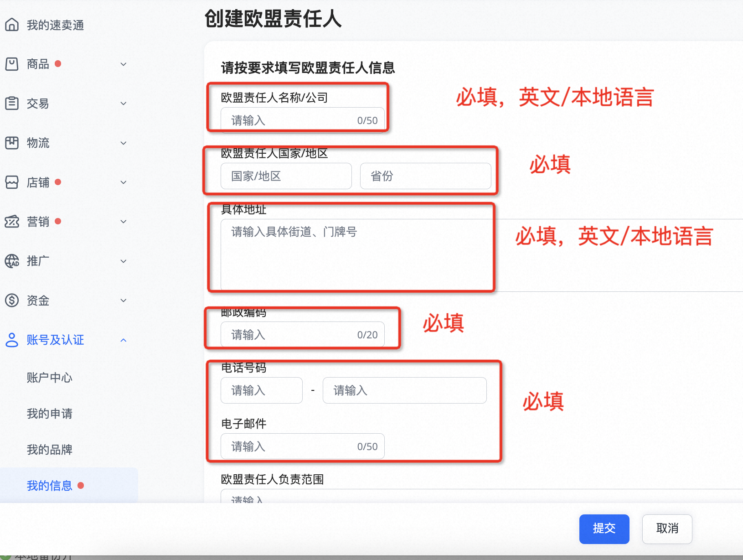Open the 省份 dropdown
Screen dimensions: 743x560
(426, 176)
